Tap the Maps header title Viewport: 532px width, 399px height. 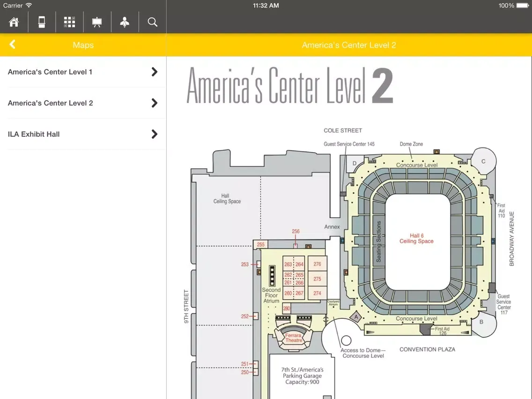pos(83,45)
